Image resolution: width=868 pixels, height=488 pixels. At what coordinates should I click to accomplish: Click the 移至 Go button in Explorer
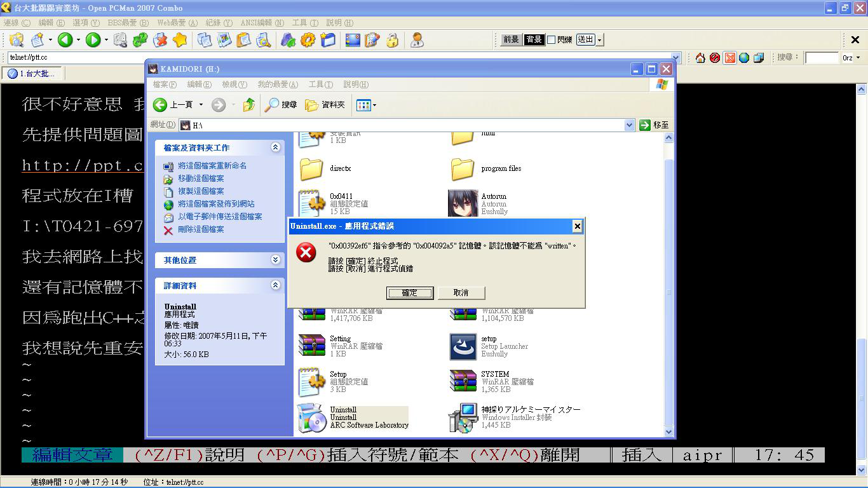click(x=654, y=125)
